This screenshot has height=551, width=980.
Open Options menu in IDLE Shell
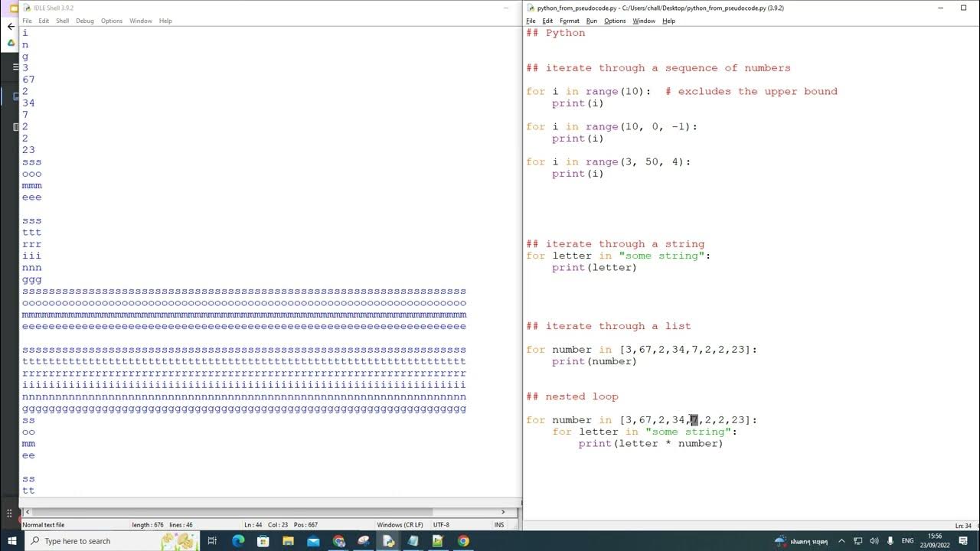[x=112, y=21]
